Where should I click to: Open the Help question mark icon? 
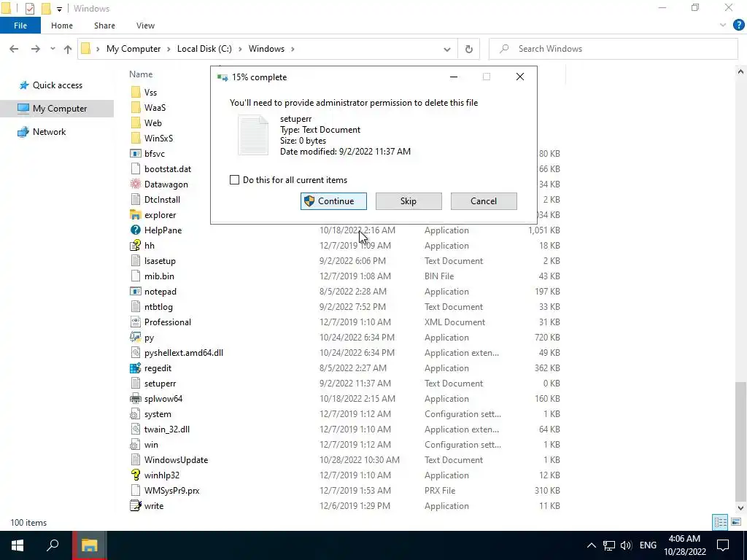click(738, 26)
